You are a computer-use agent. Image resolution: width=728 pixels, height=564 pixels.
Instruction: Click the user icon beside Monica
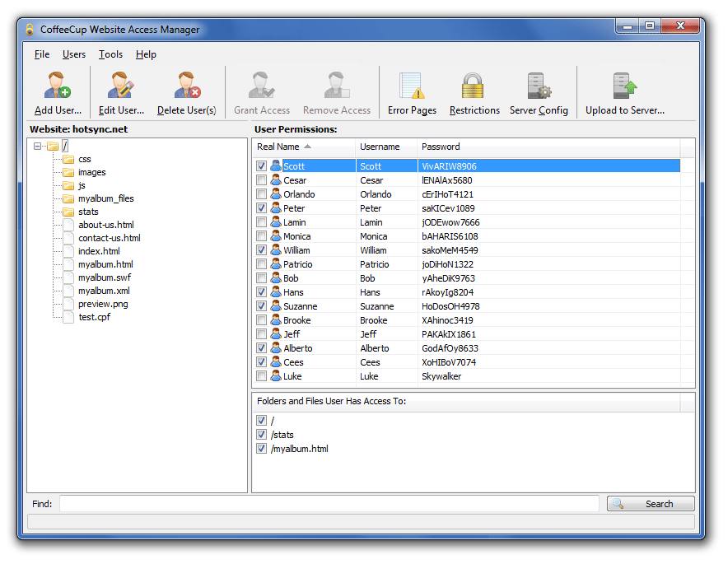point(276,236)
